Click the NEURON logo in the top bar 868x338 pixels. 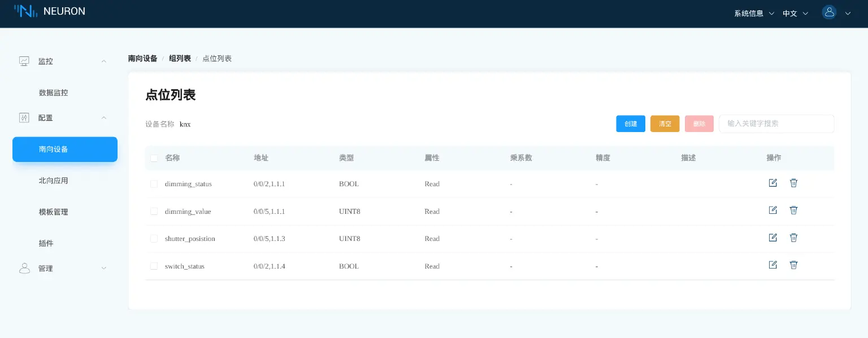point(50,11)
